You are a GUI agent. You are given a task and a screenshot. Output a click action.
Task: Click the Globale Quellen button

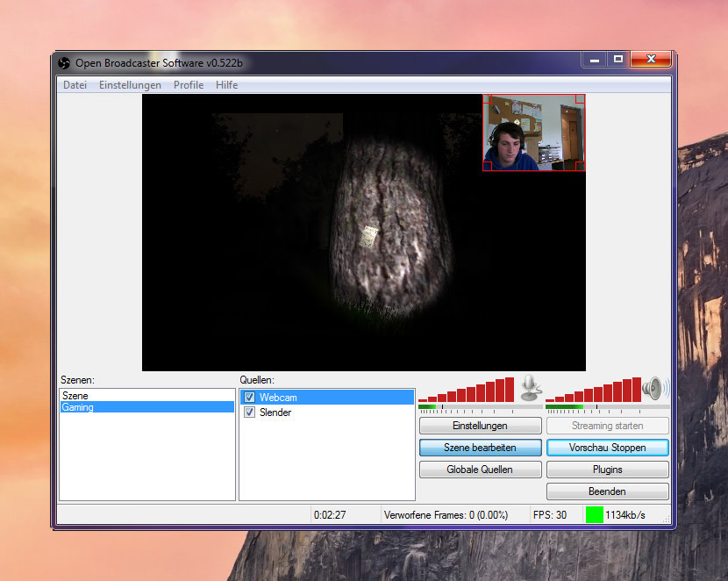point(480,469)
